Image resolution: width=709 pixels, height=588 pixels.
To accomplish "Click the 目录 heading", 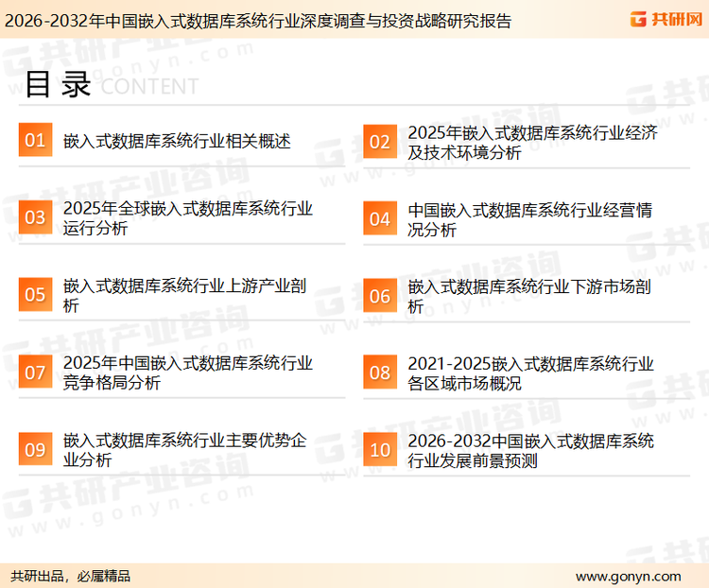I will point(58,84).
